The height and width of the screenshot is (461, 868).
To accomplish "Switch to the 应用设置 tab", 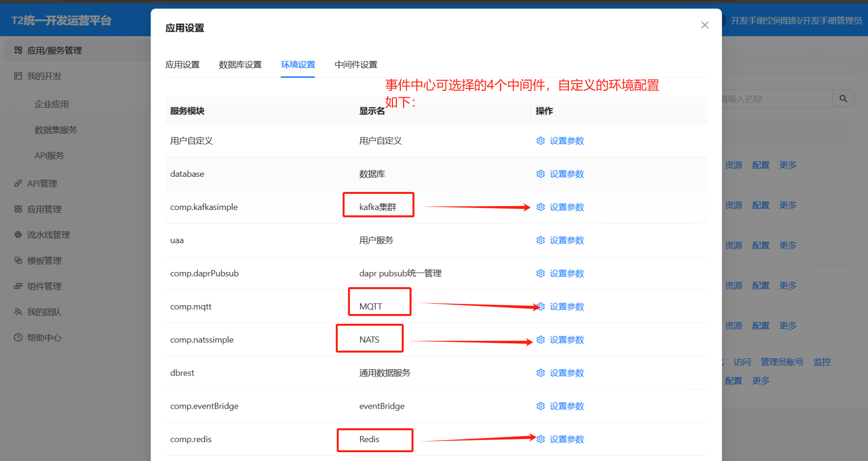I will pos(182,65).
